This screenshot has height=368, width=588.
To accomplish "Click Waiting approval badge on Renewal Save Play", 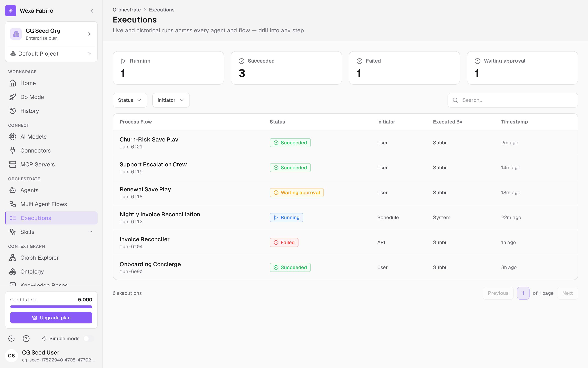I will click(x=297, y=193).
